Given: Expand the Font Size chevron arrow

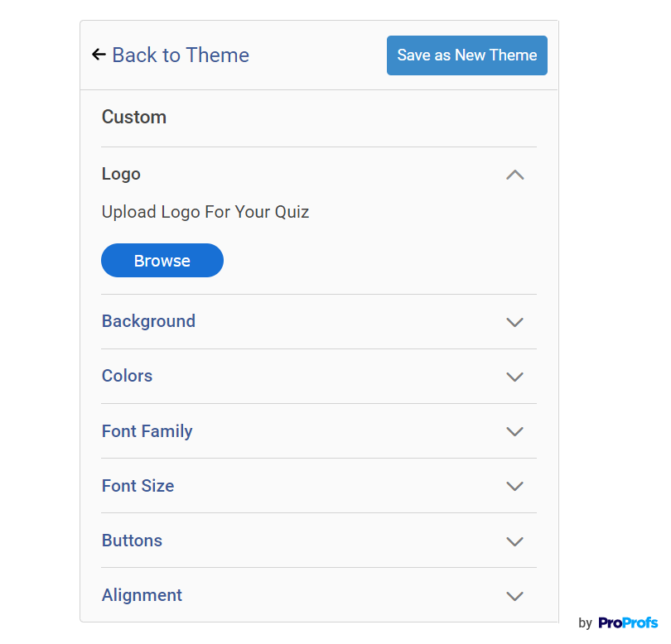Looking at the screenshot, I should (x=515, y=486).
